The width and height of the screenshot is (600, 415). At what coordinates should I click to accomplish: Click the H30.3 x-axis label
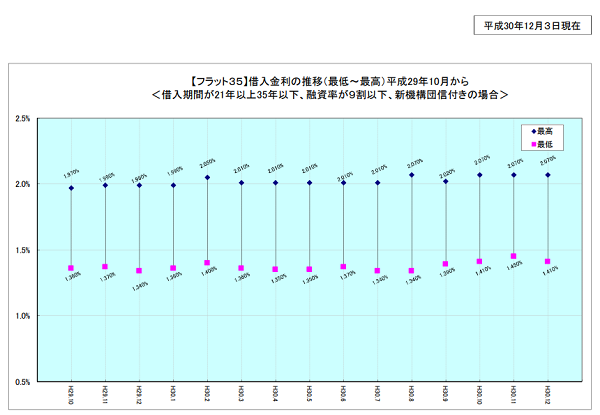pos(241,394)
